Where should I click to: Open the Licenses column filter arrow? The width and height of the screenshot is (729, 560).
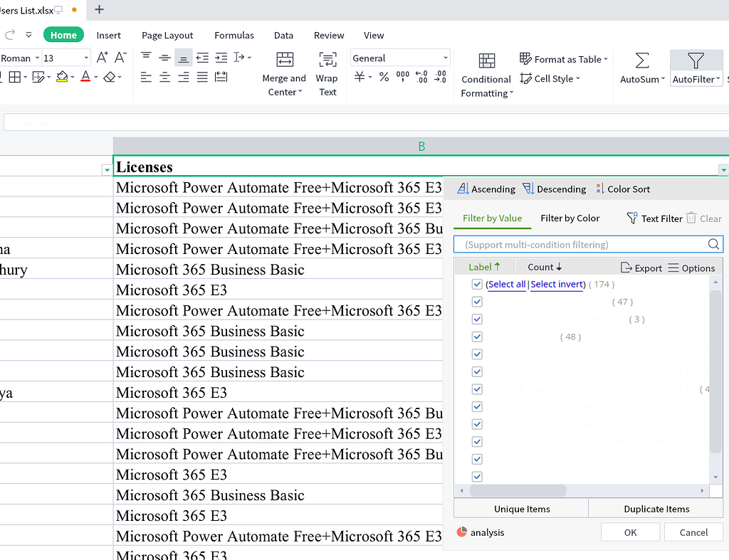(x=723, y=169)
